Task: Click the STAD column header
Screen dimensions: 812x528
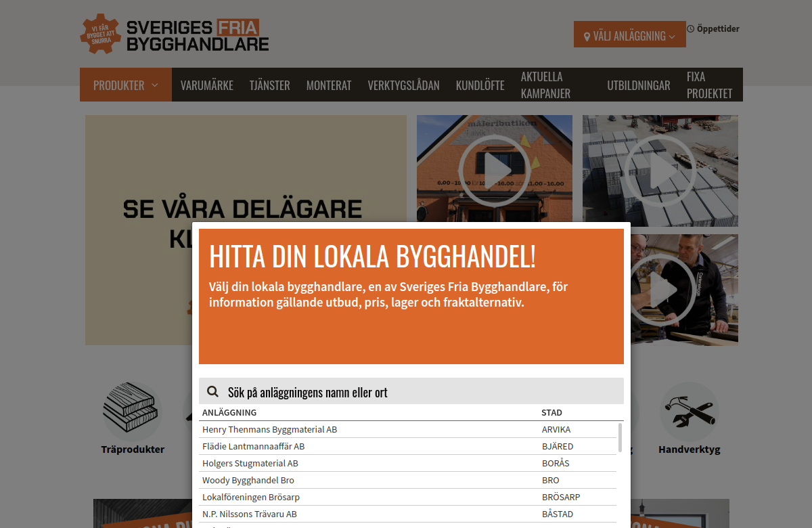Action: click(x=551, y=412)
